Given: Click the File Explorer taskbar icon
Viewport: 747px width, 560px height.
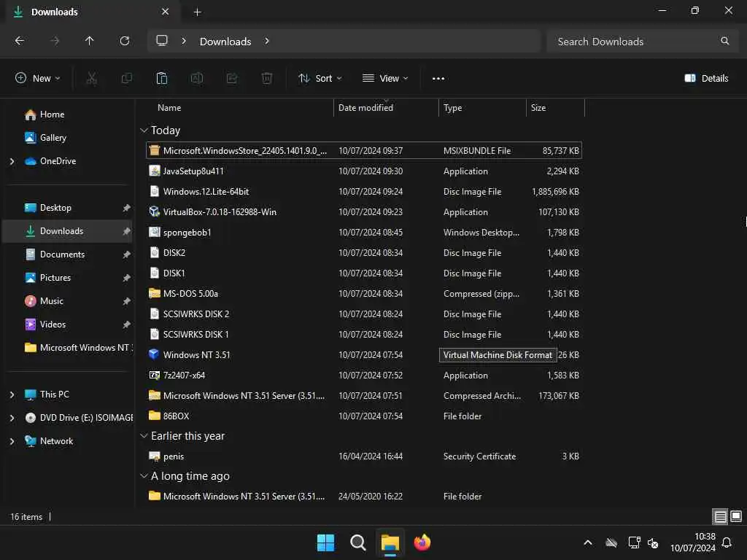Looking at the screenshot, I should [x=390, y=542].
